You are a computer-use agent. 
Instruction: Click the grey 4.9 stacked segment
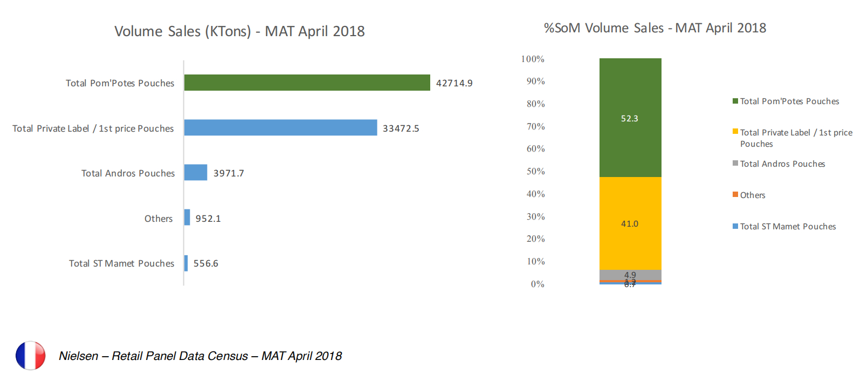pyautogui.click(x=630, y=275)
